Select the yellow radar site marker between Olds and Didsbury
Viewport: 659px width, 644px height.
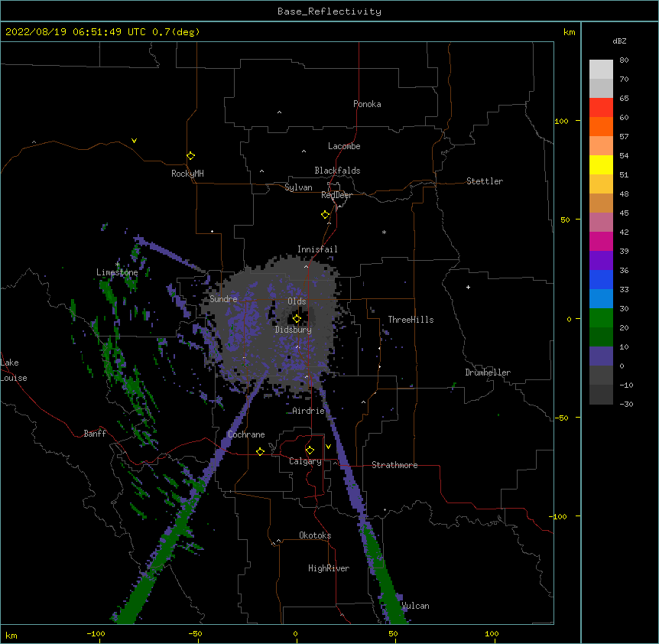click(297, 319)
